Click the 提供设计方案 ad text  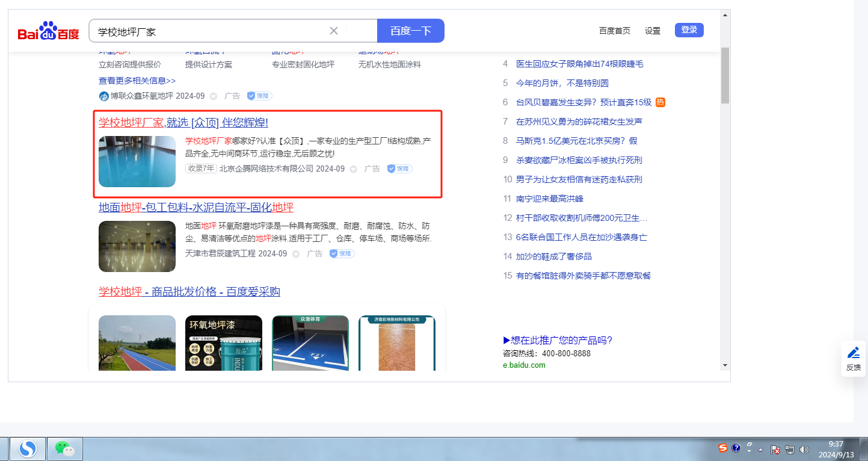209,64
